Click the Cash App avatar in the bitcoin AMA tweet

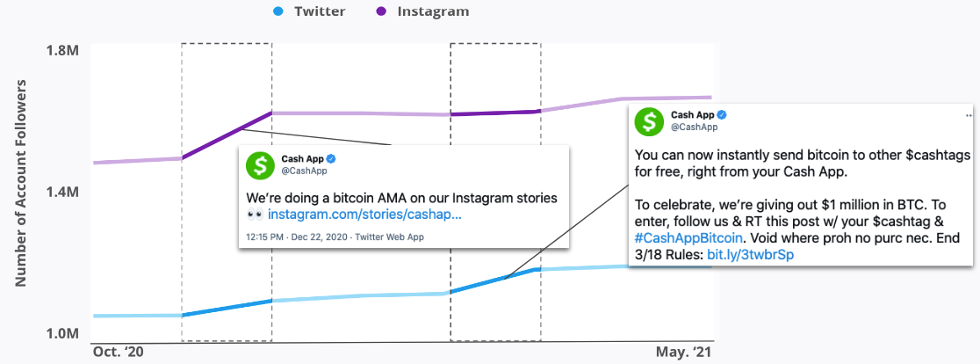pos(260,164)
